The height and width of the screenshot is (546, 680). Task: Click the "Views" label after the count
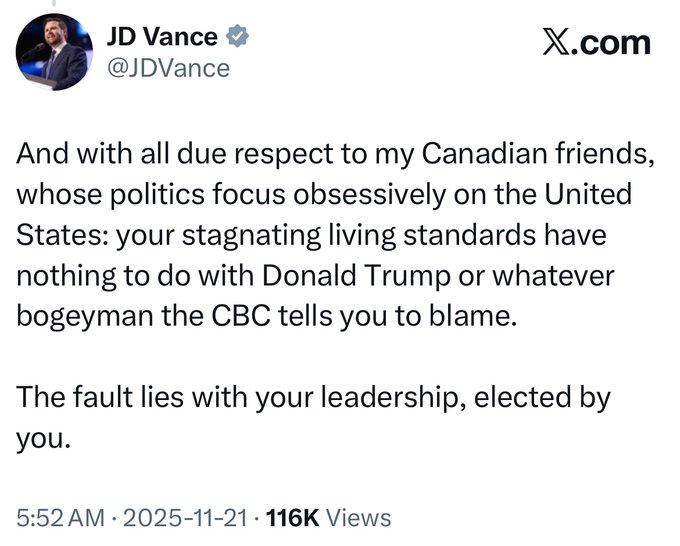click(x=358, y=517)
